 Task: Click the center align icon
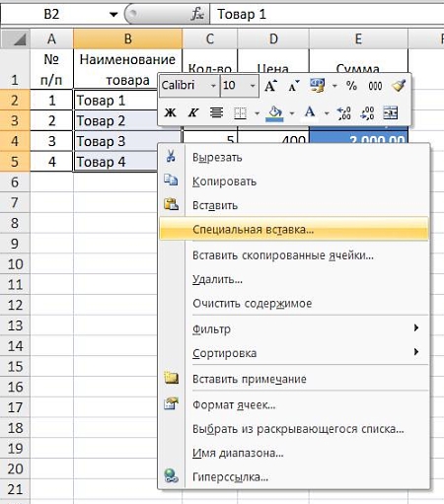(216, 112)
